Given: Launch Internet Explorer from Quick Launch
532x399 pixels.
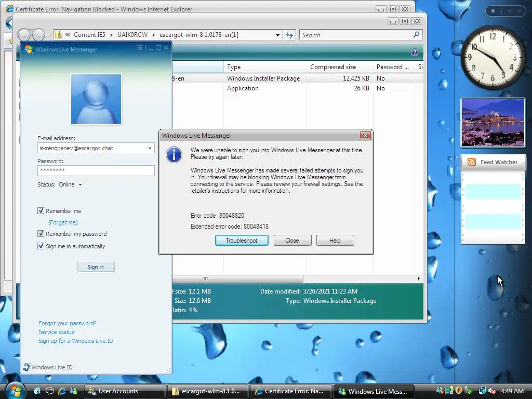Looking at the screenshot, I should click(62, 391).
